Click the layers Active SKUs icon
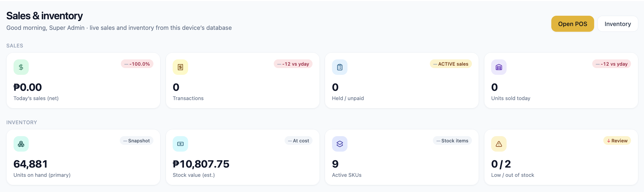The image size is (644, 192). click(340, 144)
